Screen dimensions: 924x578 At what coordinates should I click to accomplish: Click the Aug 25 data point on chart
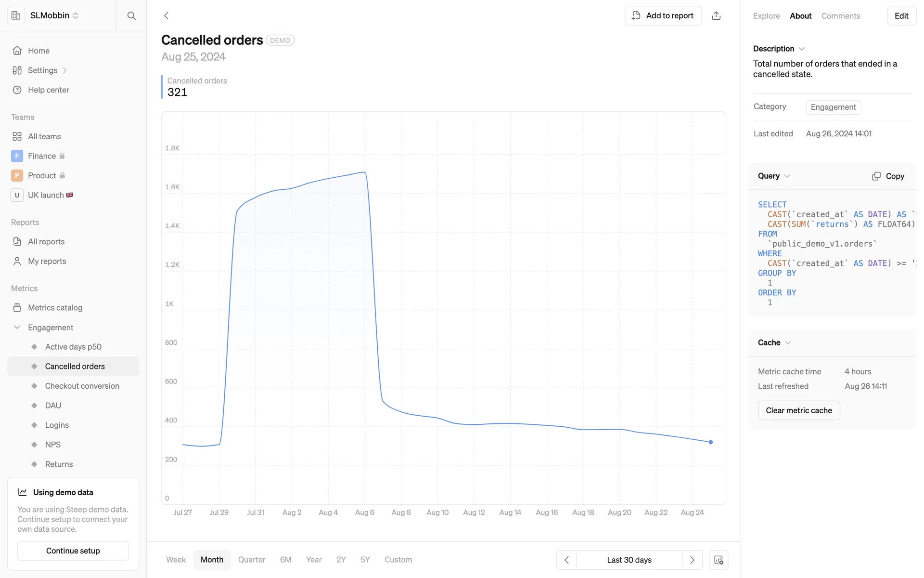pos(711,442)
